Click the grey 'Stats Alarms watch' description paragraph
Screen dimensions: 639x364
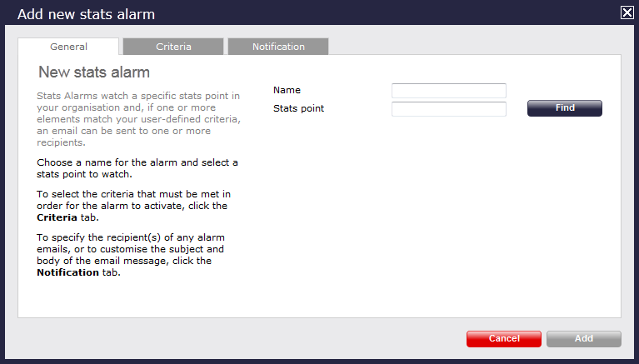(137, 119)
